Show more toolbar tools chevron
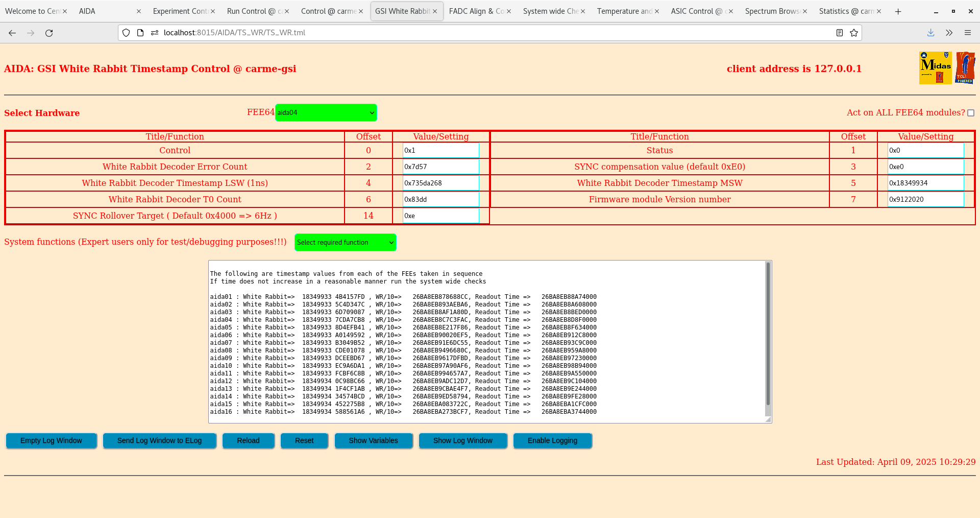 [x=949, y=33]
